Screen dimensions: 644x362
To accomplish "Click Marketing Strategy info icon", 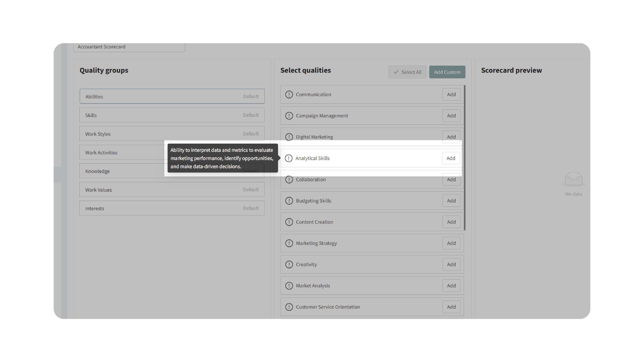I will (289, 243).
